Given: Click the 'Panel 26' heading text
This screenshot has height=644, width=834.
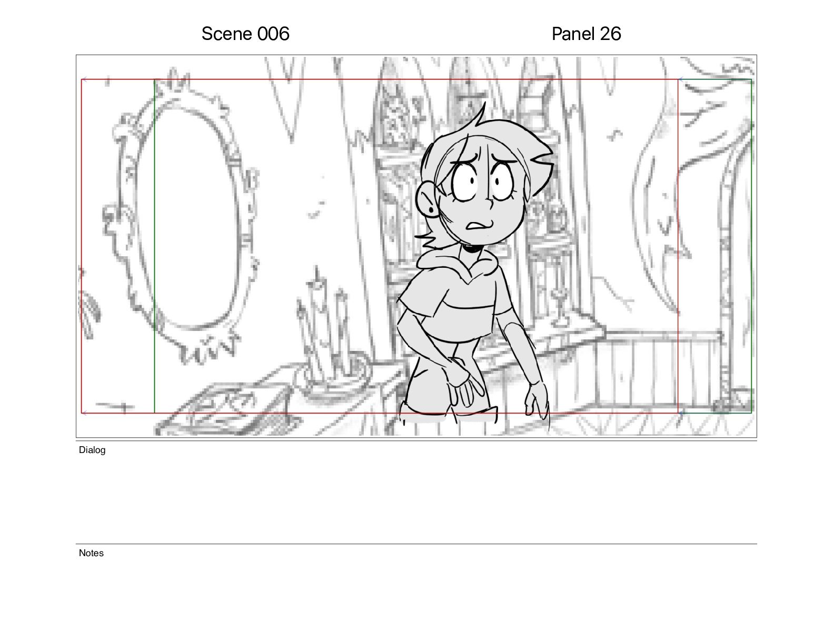Looking at the screenshot, I should [x=586, y=34].
